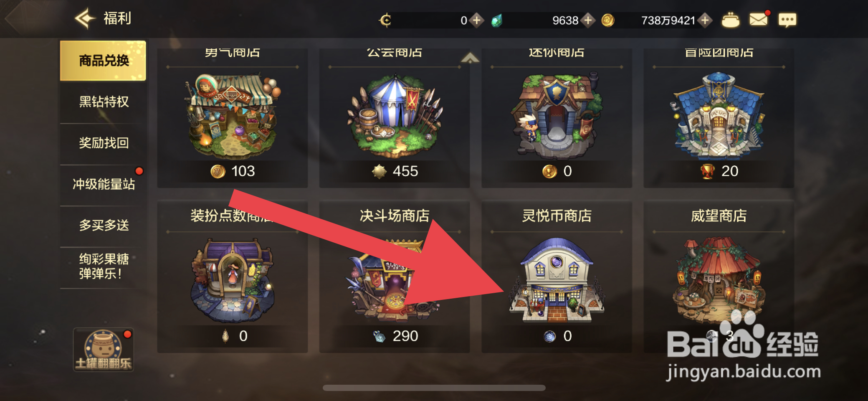
Task: Open the guild shop with 455 tokens
Action: point(395,117)
